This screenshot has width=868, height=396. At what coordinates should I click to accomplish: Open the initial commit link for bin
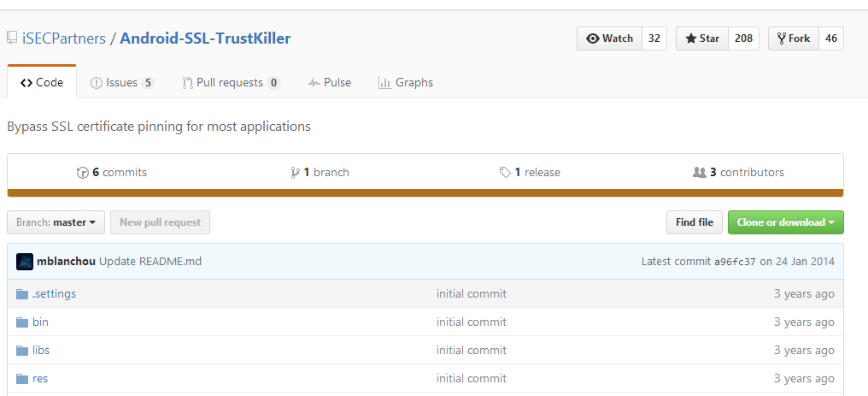tap(471, 322)
